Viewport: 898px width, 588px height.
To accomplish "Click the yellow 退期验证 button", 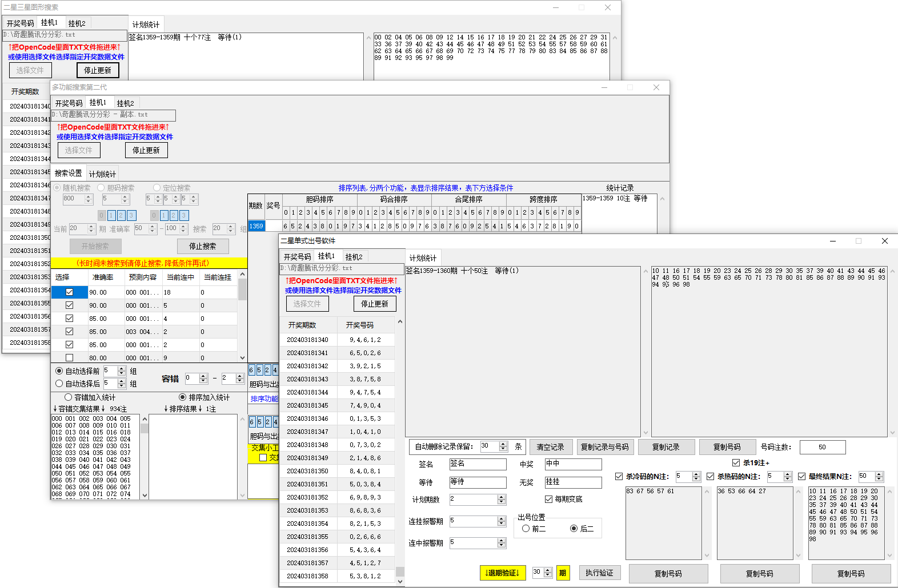I will (x=502, y=573).
